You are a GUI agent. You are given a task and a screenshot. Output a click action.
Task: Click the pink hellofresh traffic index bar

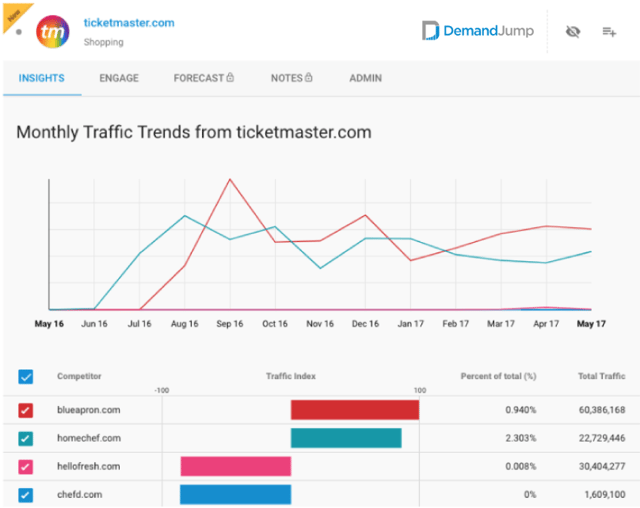point(236,466)
